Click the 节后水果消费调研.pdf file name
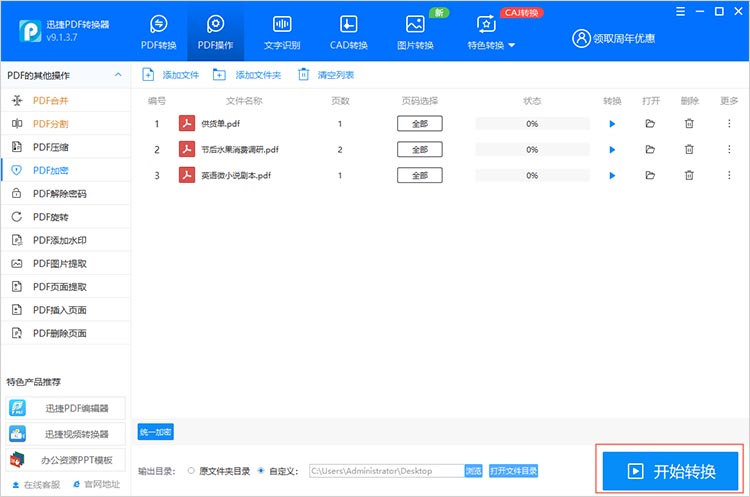 (240, 150)
